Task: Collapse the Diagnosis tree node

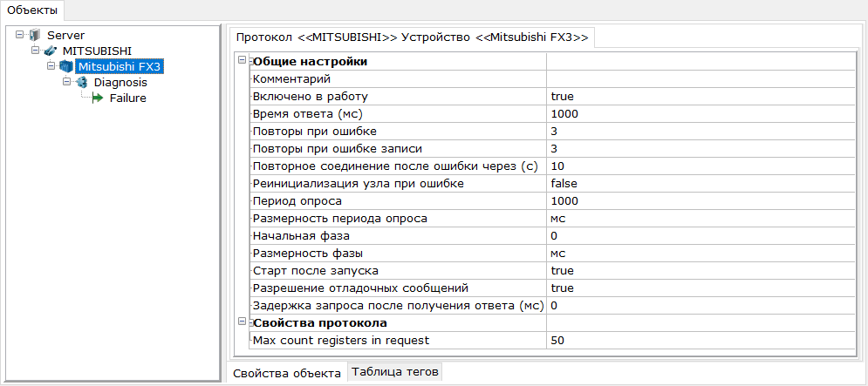Action: (x=66, y=82)
